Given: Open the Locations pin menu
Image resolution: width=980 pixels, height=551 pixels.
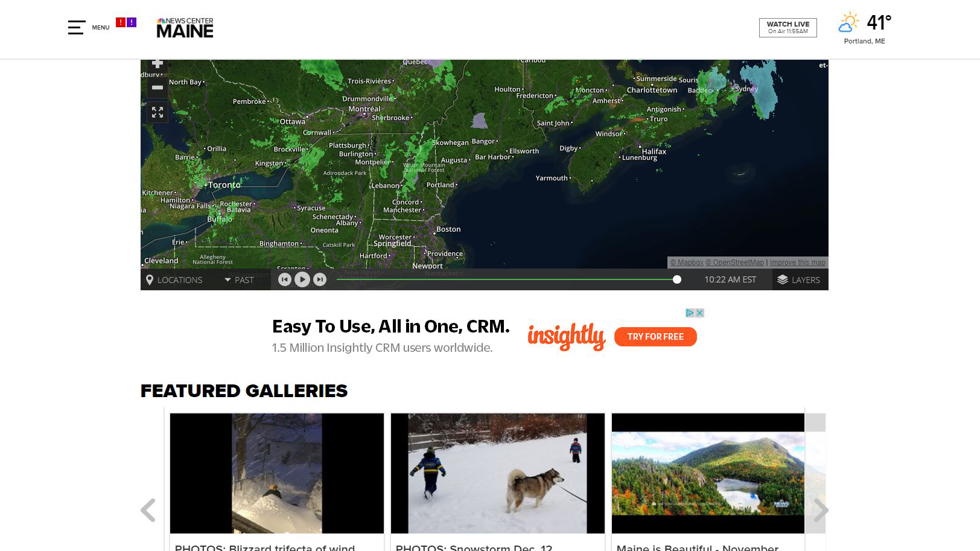Looking at the screenshot, I should click(174, 279).
